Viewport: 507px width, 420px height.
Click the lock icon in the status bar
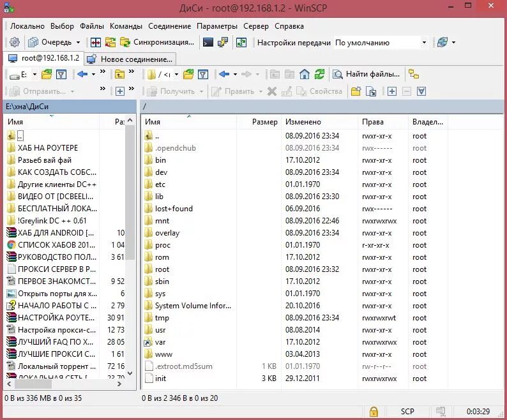coord(374,412)
